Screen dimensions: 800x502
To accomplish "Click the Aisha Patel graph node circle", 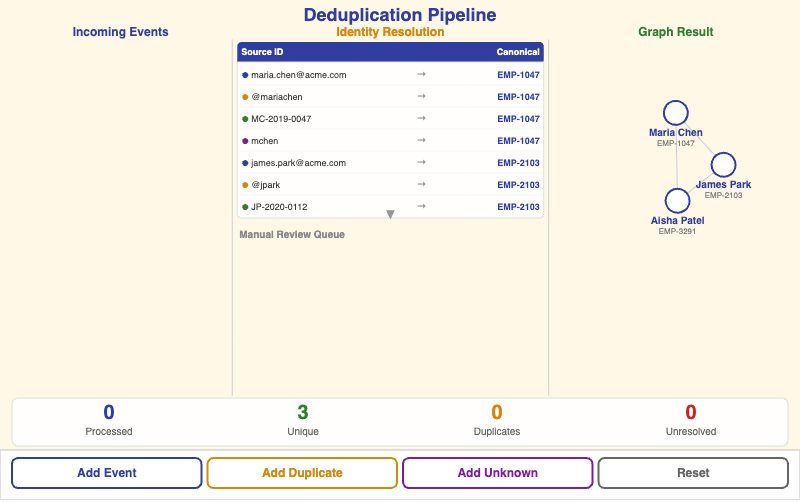I will [677, 201].
